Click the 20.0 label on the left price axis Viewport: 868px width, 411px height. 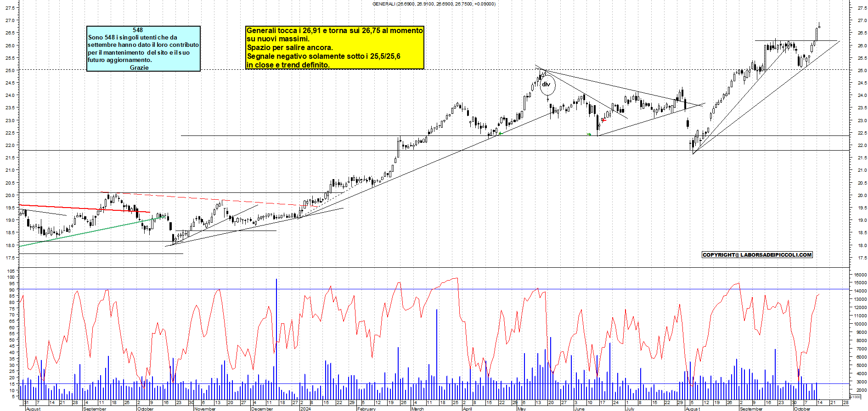10,196
